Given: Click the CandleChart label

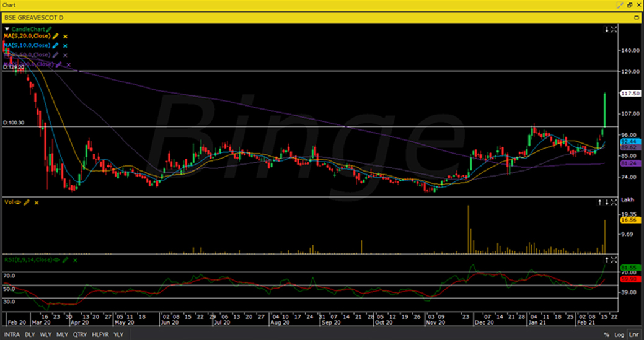Looking at the screenshot, I should 29,30.
